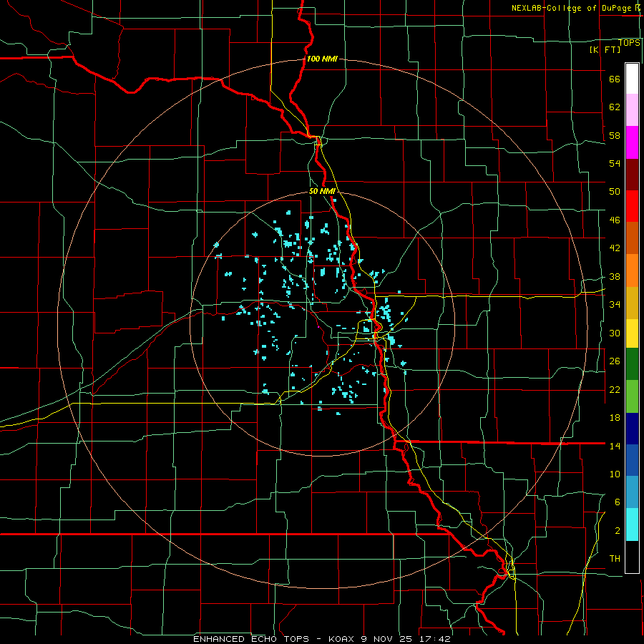Click the '6' legend value
The height and width of the screenshot is (644, 644).
coord(618,502)
